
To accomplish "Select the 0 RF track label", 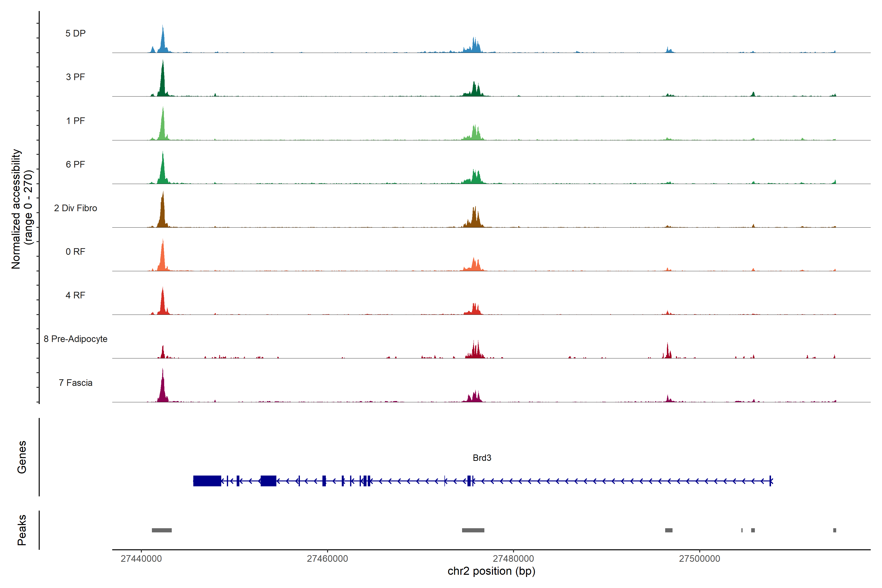I will coord(75,252).
